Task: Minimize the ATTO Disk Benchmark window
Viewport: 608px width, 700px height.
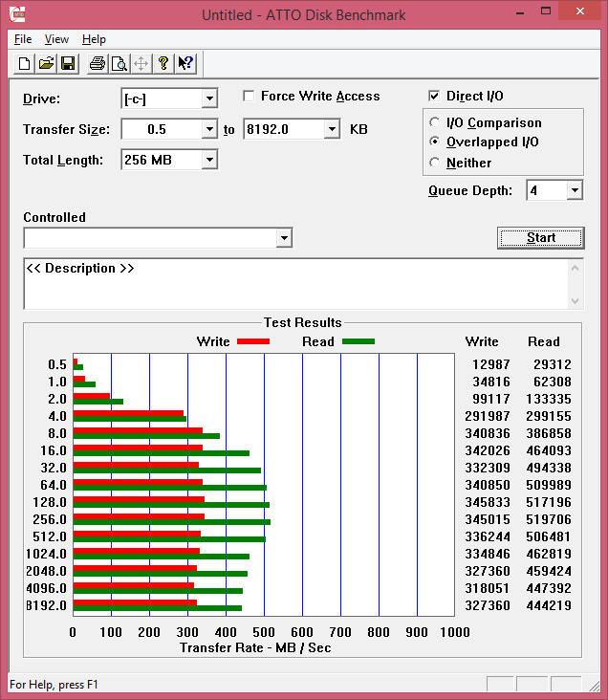Action: [520, 12]
